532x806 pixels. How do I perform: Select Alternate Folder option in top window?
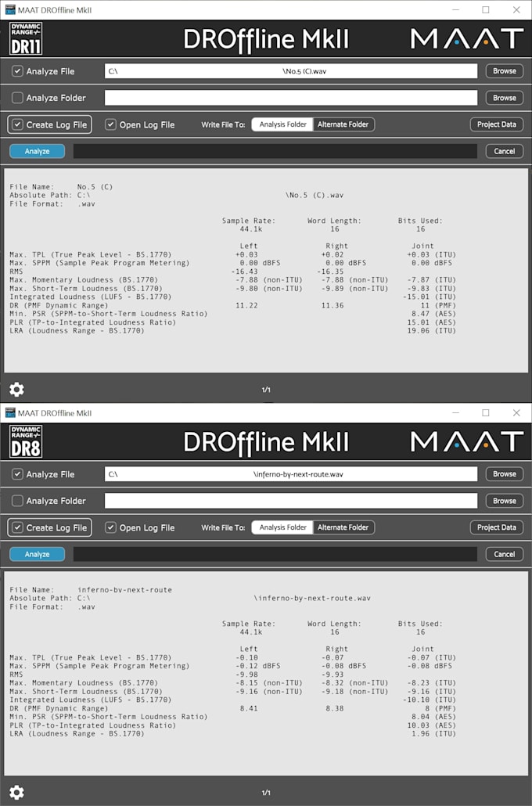pyautogui.click(x=343, y=124)
